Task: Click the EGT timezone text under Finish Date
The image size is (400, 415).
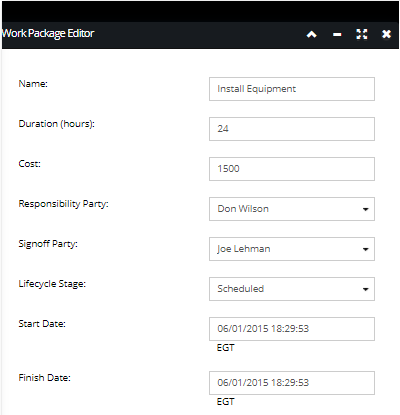Action: tap(226, 402)
